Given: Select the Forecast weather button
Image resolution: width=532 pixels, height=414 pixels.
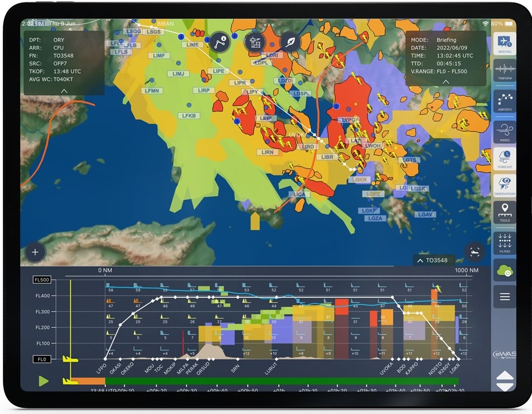Looking at the screenshot, I should [504, 160].
